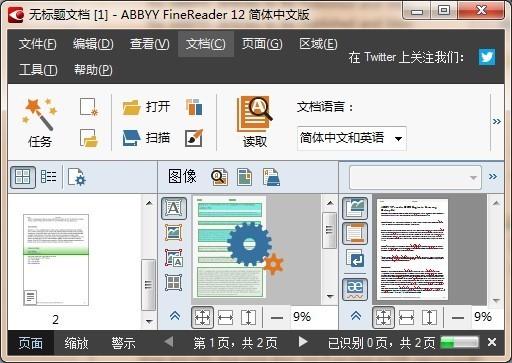
Task: Zoom out with minus in text panel
Action: click(x=458, y=318)
